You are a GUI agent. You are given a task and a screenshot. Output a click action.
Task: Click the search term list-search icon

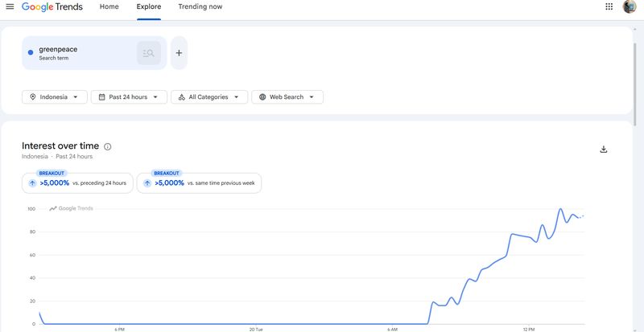click(148, 53)
